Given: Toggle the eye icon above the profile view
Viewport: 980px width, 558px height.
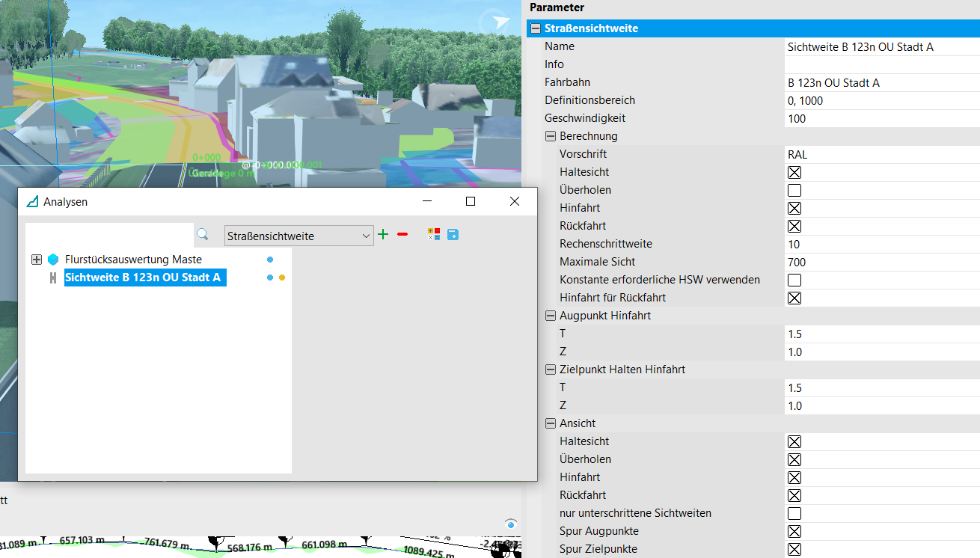Looking at the screenshot, I should pyautogui.click(x=511, y=524).
